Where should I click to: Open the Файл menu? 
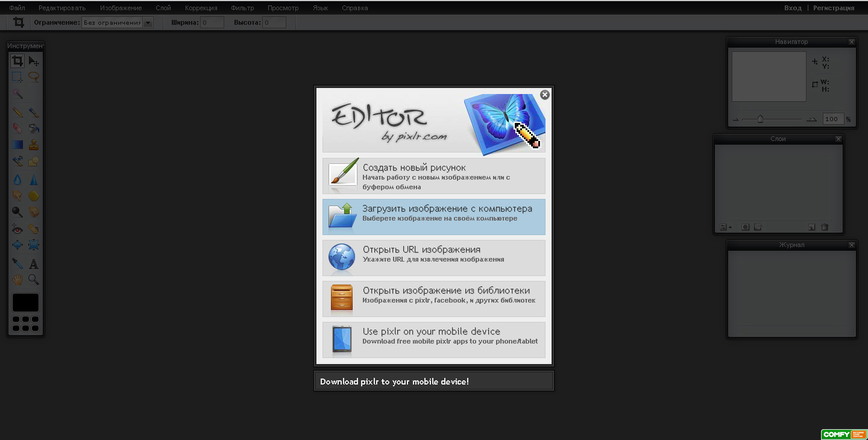coord(17,8)
